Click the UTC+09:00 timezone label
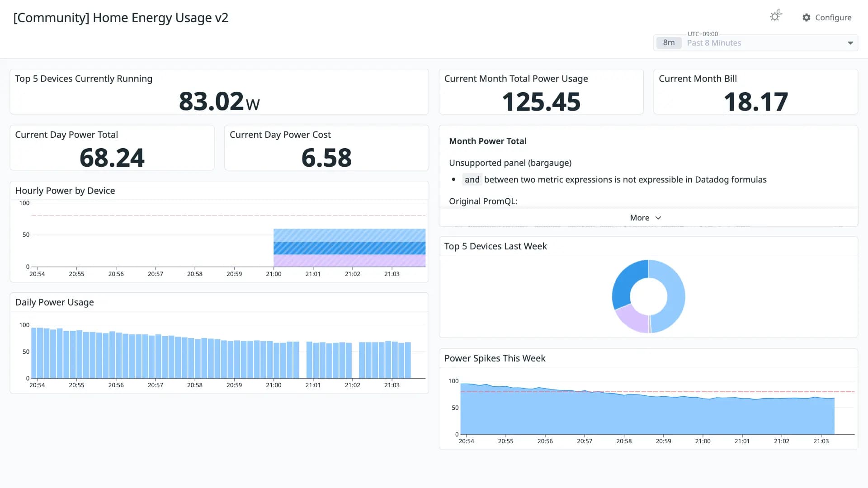Viewport: 868px width, 488px height. (x=703, y=34)
